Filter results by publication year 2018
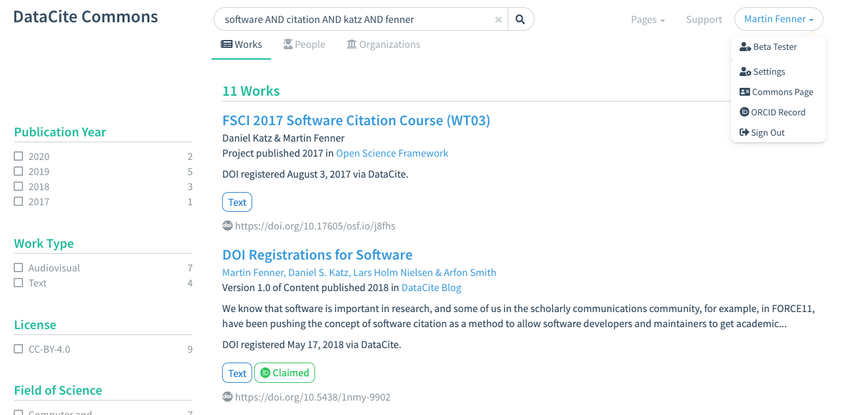The image size is (868, 415). pos(19,187)
